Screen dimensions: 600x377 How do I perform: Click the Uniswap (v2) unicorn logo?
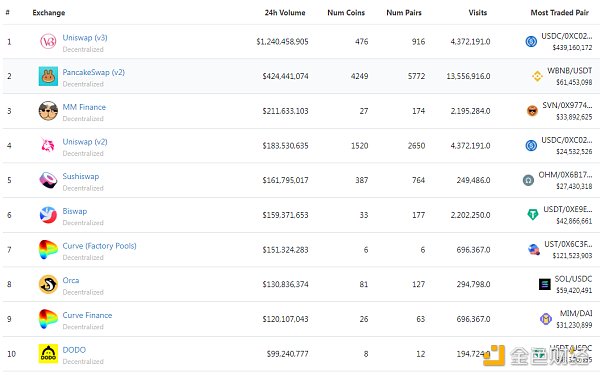[48, 145]
